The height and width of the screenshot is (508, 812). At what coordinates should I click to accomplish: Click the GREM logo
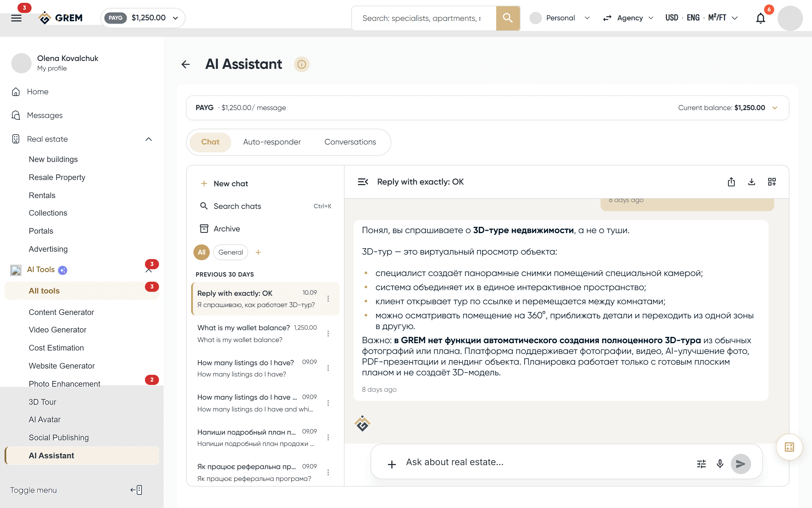point(60,18)
